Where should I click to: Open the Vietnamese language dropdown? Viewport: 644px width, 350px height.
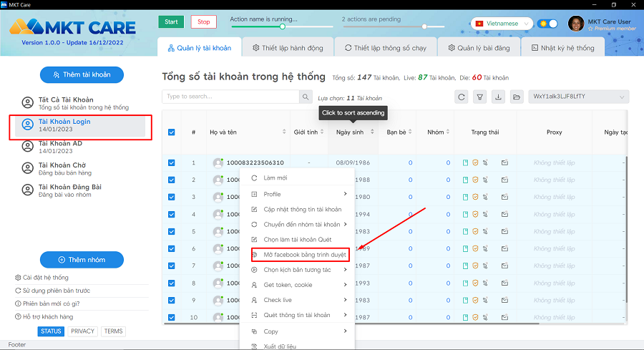[x=502, y=24]
